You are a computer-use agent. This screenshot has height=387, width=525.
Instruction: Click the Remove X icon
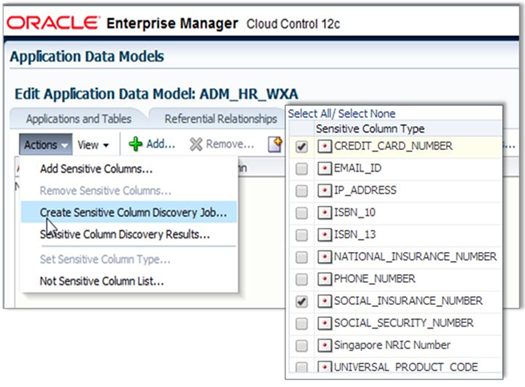196,145
